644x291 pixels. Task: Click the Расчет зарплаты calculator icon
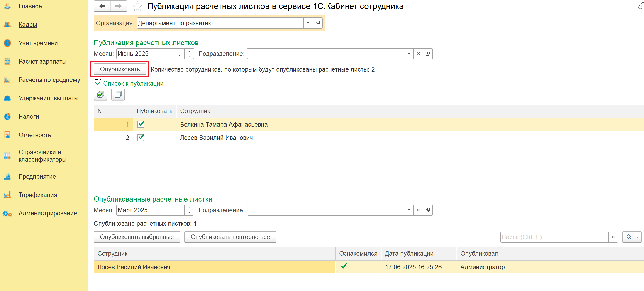pos(7,61)
